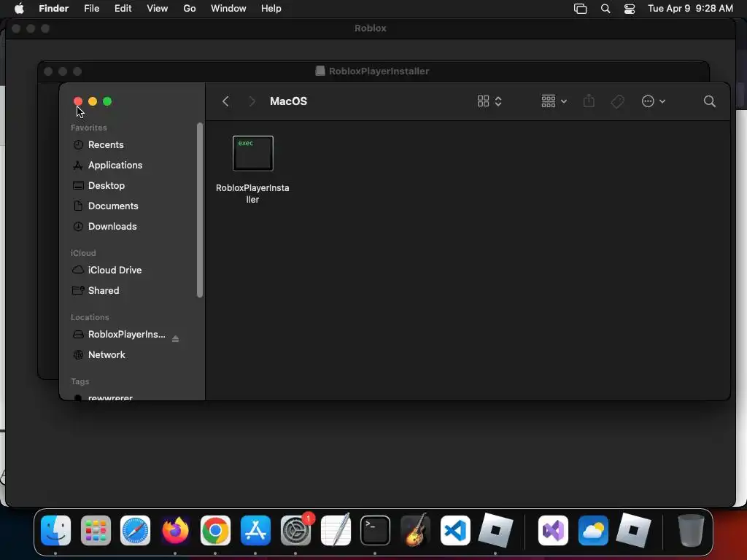Viewport: 747px width, 560px height.
Task: Open Visual Studio purple icon in Dock
Action: click(553, 531)
